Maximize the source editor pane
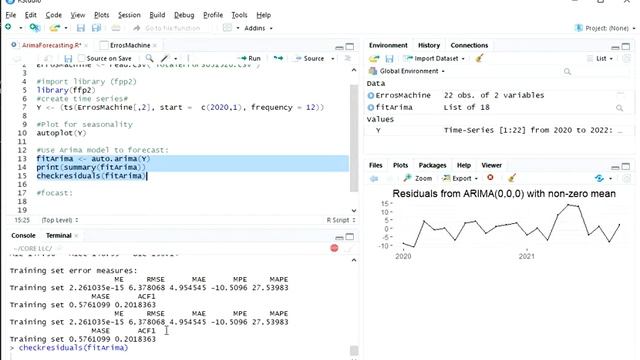Screen dimensions: 640x360 (x=350, y=47)
